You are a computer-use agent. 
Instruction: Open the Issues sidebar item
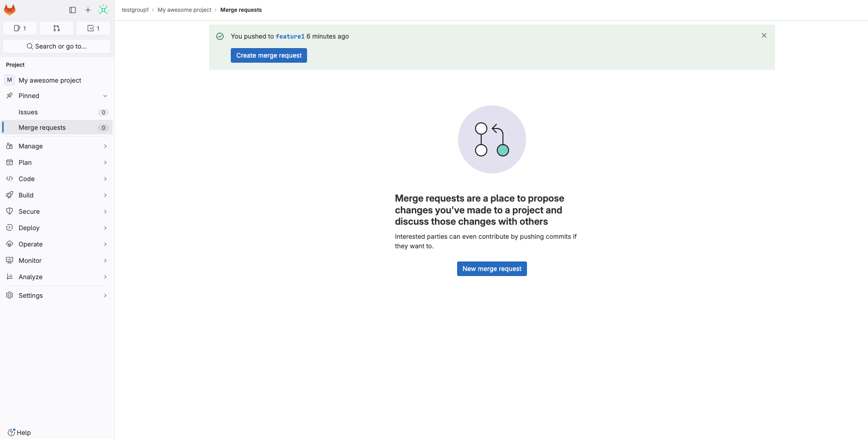coord(28,112)
